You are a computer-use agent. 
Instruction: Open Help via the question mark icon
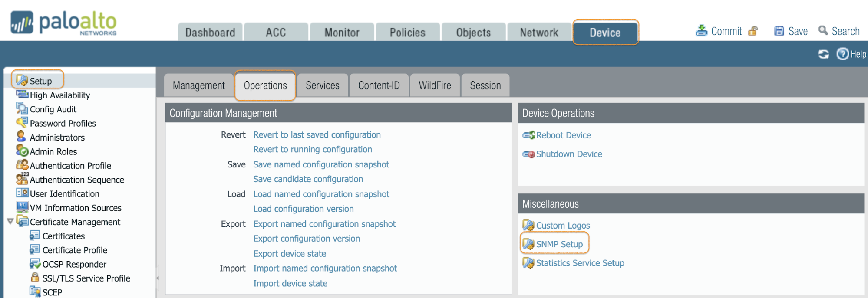tap(842, 54)
